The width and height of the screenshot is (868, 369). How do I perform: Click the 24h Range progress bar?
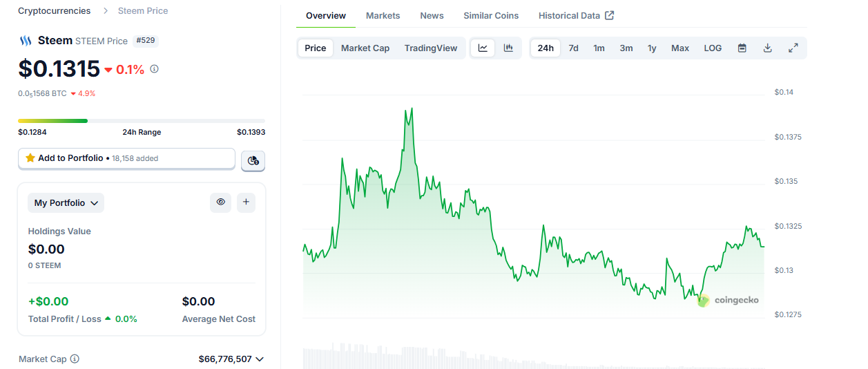[x=142, y=121]
